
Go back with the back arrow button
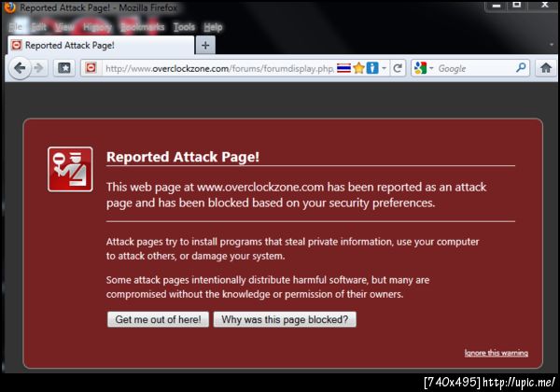pos(20,68)
